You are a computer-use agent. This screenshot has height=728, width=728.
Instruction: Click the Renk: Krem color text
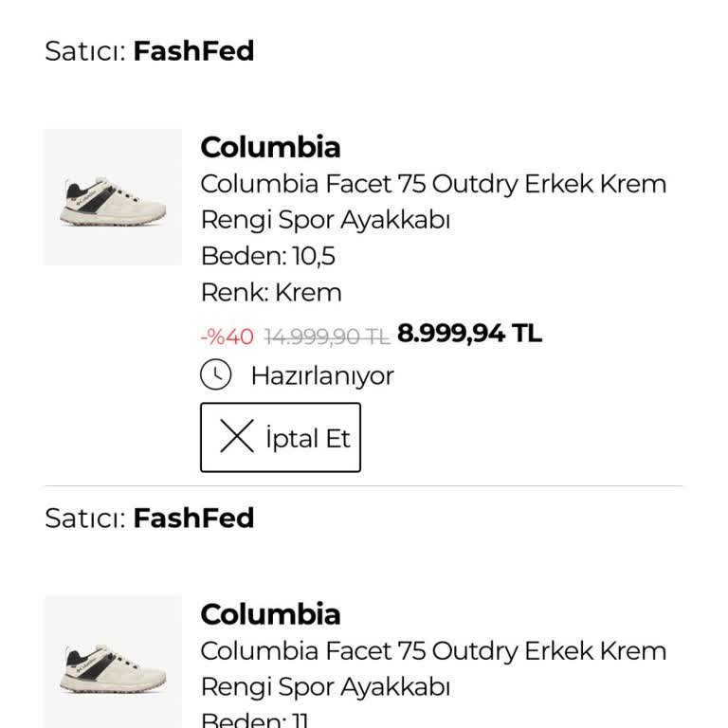270,292
